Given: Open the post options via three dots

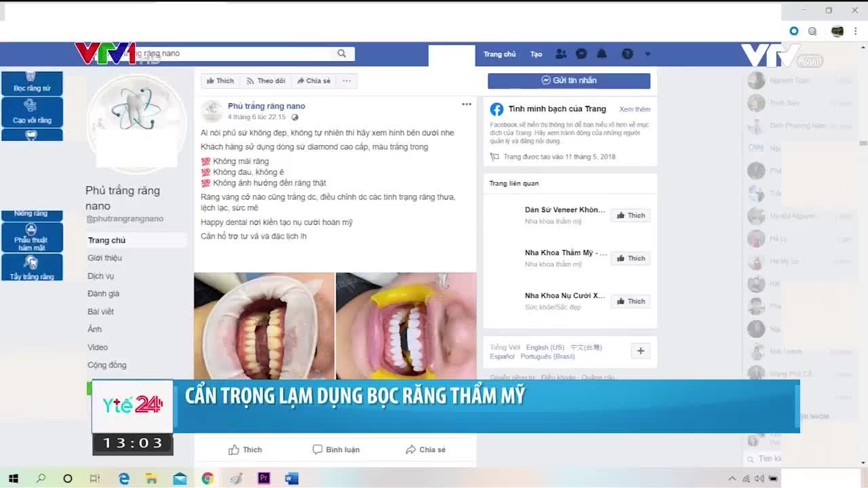Looking at the screenshot, I should [467, 104].
